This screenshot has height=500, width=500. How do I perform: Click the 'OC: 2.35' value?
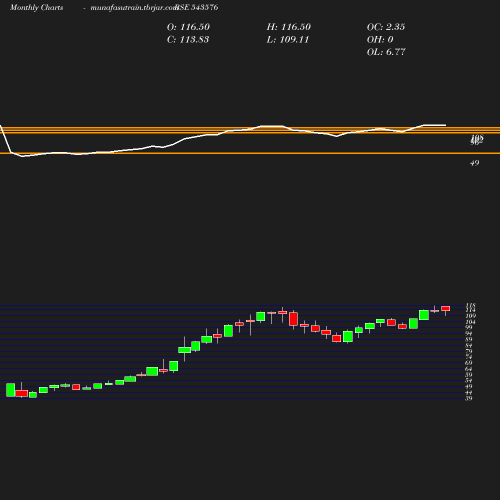(x=386, y=27)
